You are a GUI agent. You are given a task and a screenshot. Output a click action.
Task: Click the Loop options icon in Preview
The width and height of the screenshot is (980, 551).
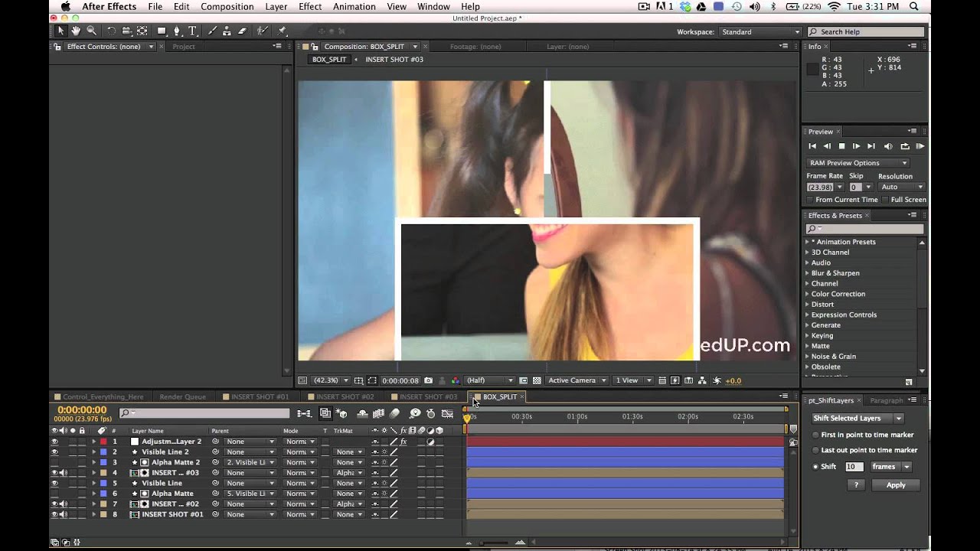tap(905, 146)
